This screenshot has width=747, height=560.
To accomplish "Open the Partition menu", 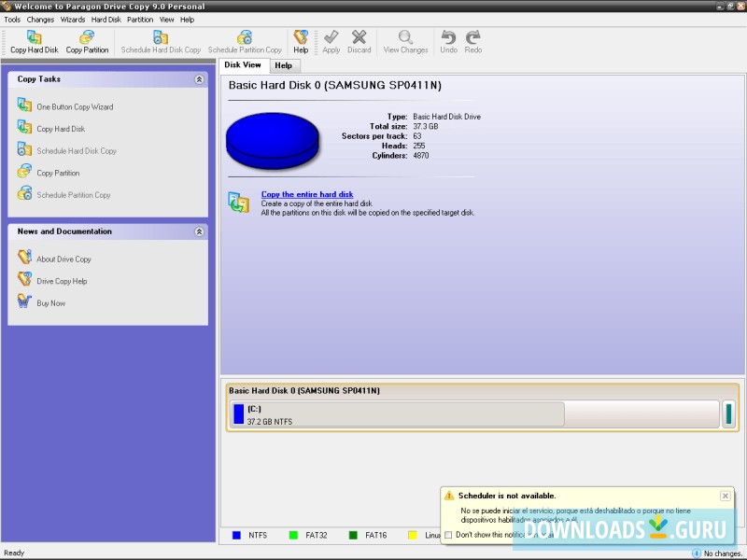I will tap(140, 20).
